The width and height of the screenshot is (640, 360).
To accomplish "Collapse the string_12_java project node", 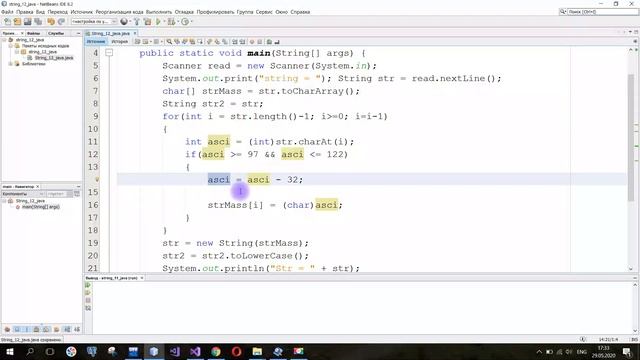I will pyautogui.click(x=4, y=40).
